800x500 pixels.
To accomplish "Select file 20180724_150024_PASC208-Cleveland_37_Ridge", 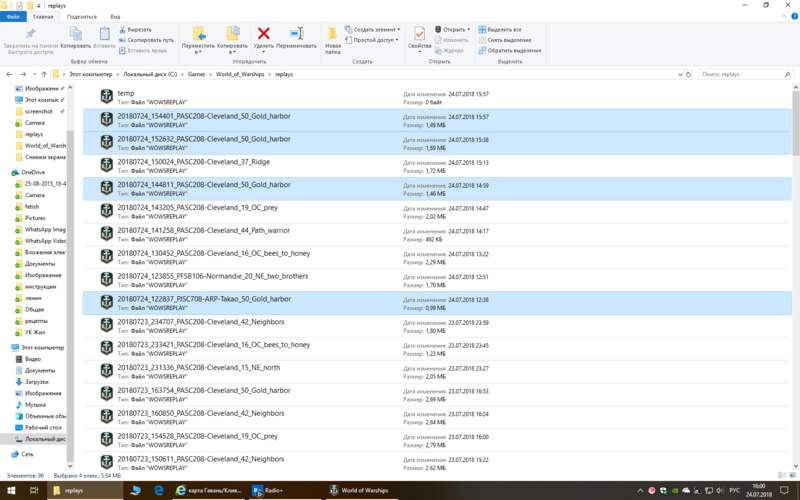I will pyautogui.click(x=437, y=166).
